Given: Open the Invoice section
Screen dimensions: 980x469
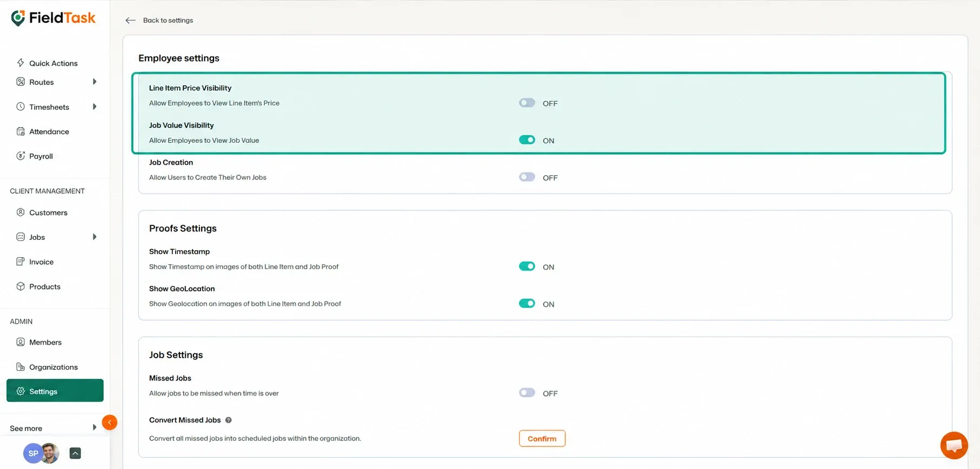Looking at the screenshot, I should [41, 262].
